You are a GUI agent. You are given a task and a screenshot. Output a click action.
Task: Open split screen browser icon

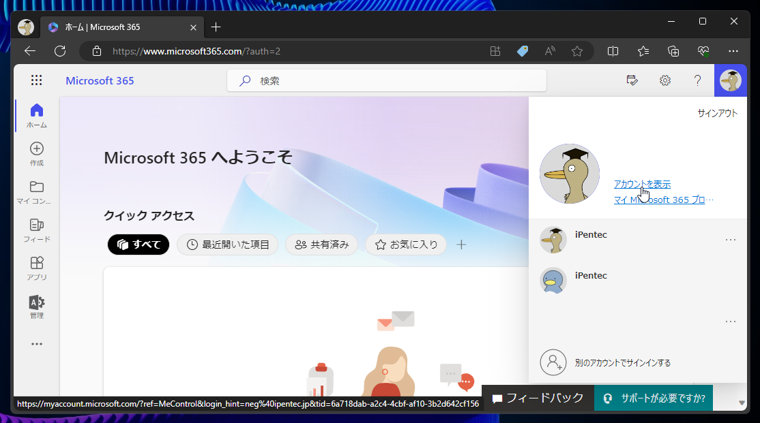click(x=613, y=51)
